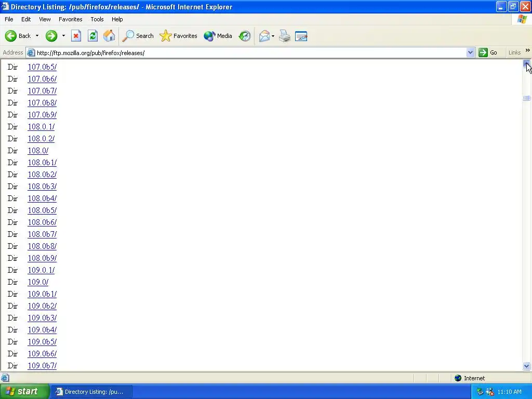Open the 107.0b9/ directory link
The width and height of the screenshot is (532, 399).
point(42,115)
